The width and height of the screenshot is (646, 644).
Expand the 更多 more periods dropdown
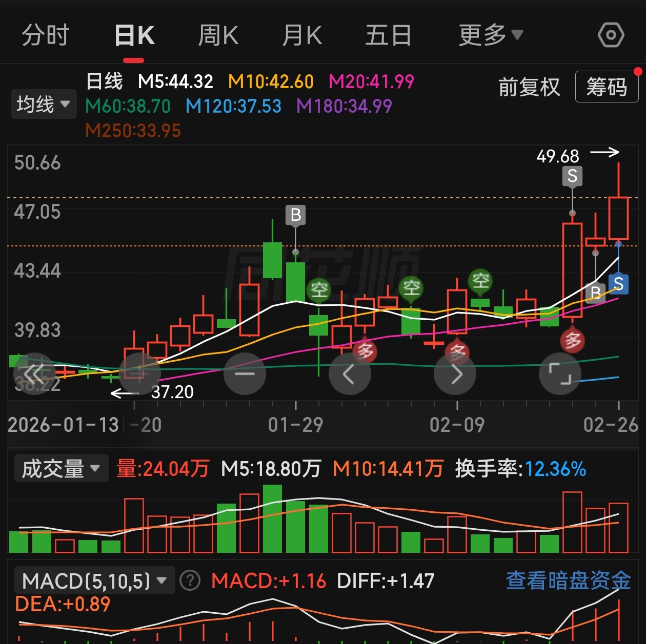[491, 35]
